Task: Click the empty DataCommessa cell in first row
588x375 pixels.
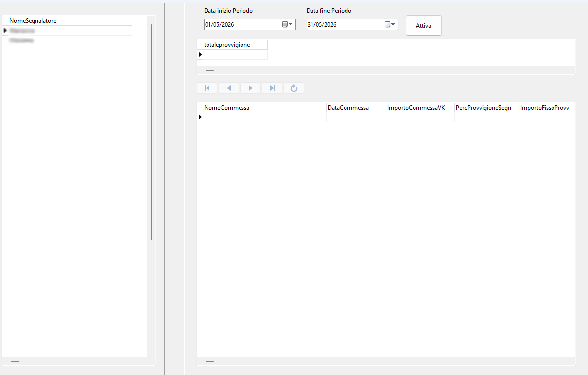Action: (x=356, y=117)
